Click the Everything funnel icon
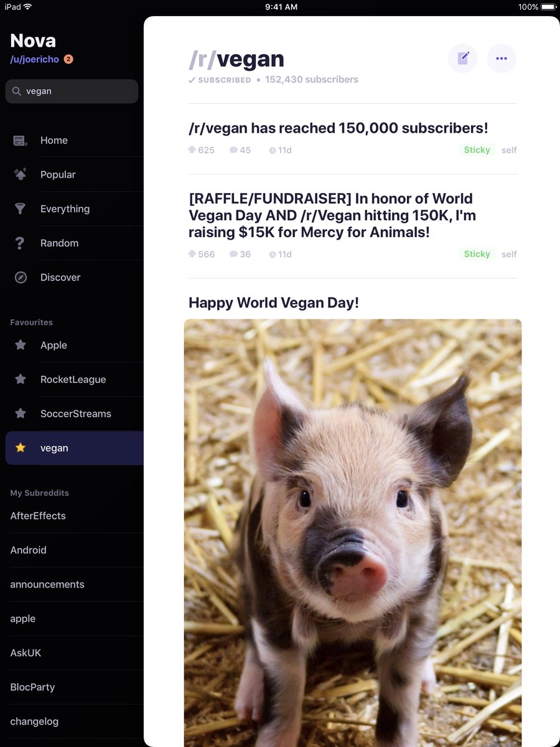The width and height of the screenshot is (560, 747). [21, 209]
